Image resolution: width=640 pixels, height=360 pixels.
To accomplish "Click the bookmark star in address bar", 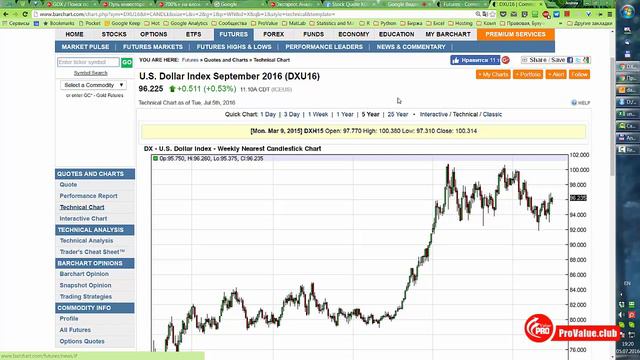I will (493, 14).
